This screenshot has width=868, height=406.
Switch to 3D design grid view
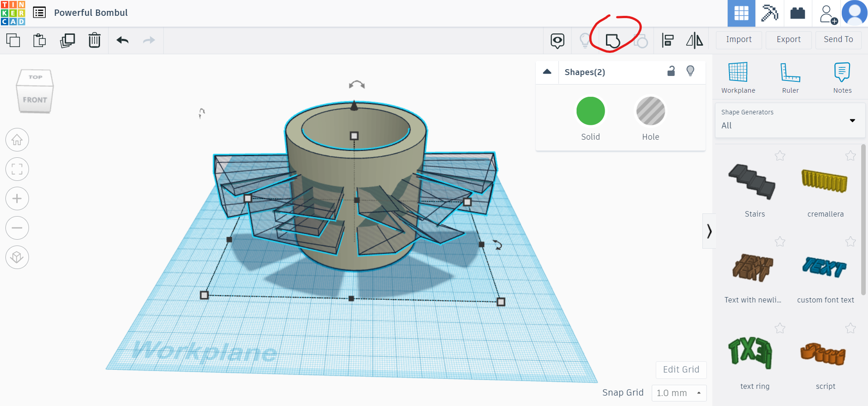pos(741,13)
